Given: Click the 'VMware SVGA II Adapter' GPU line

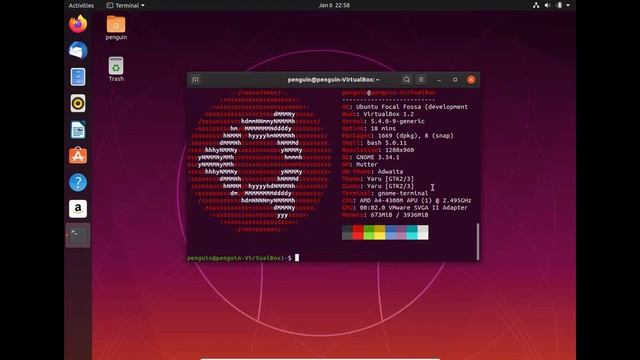Looking at the screenshot, I should pyautogui.click(x=413, y=208).
